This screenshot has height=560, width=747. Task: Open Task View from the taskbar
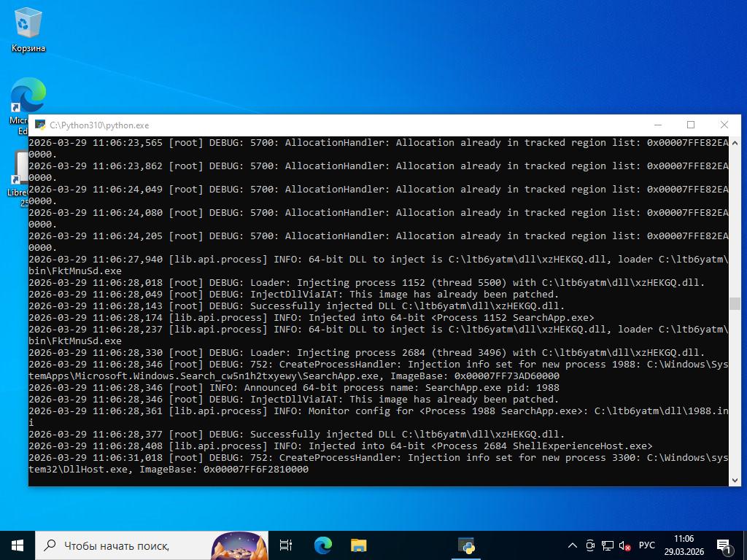point(286,545)
